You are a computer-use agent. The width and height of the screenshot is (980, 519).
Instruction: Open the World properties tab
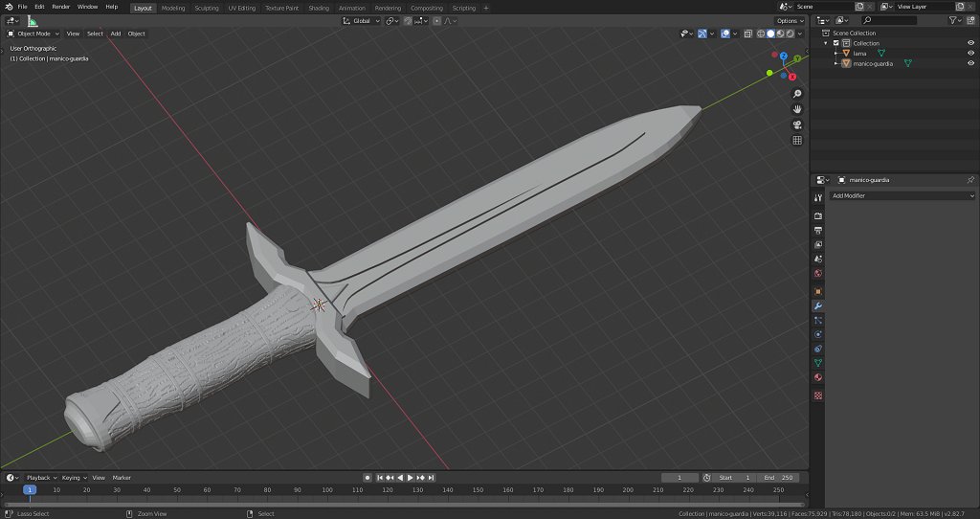pos(818,273)
